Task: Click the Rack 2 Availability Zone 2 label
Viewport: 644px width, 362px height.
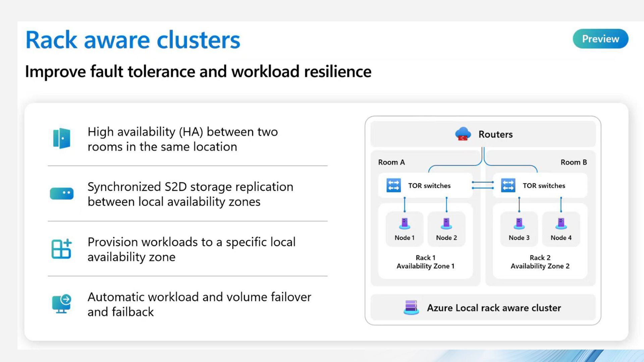Action: pyautogui.click(x=540, y=262)
